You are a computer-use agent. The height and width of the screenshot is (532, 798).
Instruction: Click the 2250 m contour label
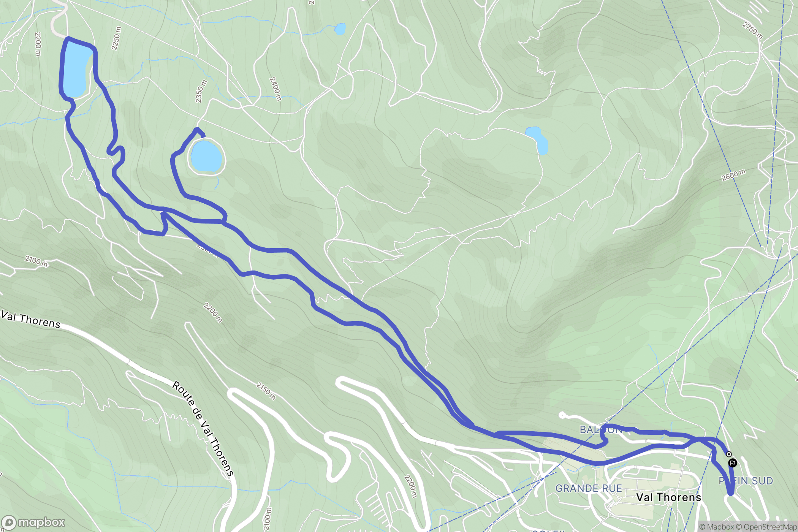point(116,38)
